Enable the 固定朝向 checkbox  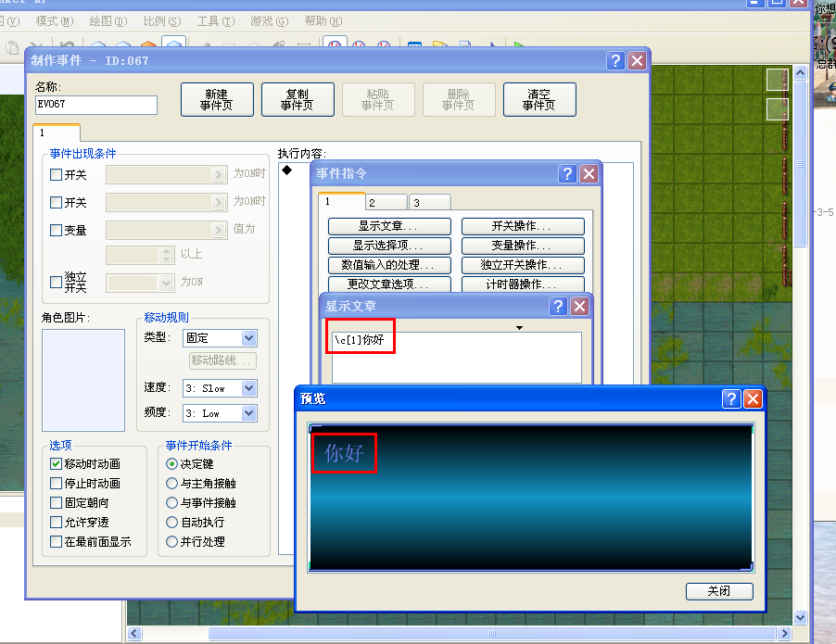click(56, 503)
